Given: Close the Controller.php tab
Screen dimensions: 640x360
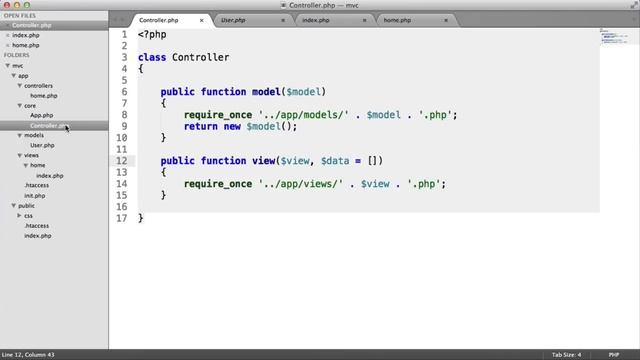Looking at the screenshot, I should tap(201, 20).
